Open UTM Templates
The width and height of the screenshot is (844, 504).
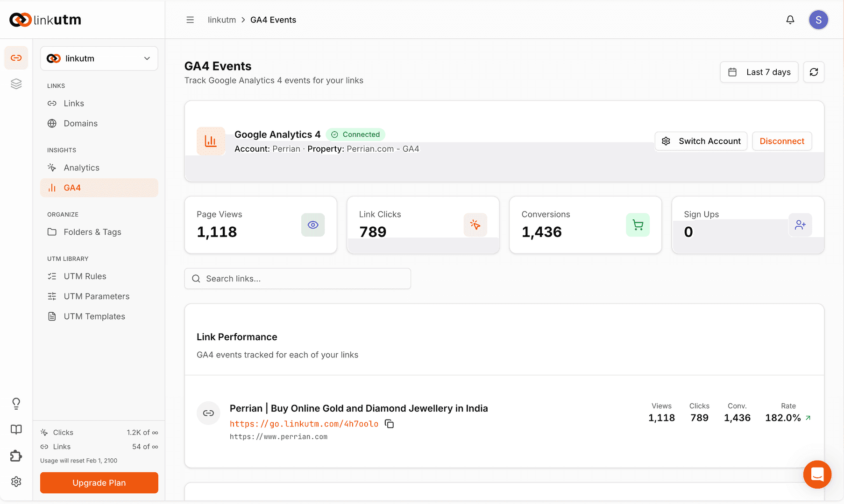click(x=99, y=316)
